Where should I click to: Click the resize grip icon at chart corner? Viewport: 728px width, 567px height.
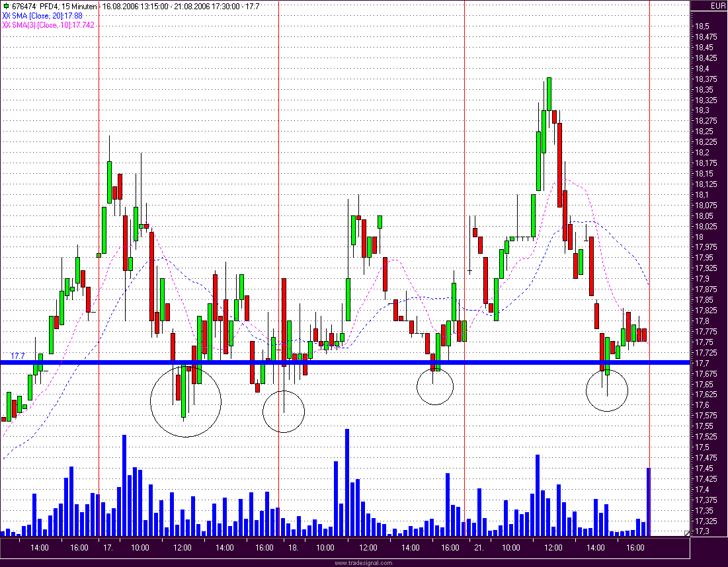687,533
